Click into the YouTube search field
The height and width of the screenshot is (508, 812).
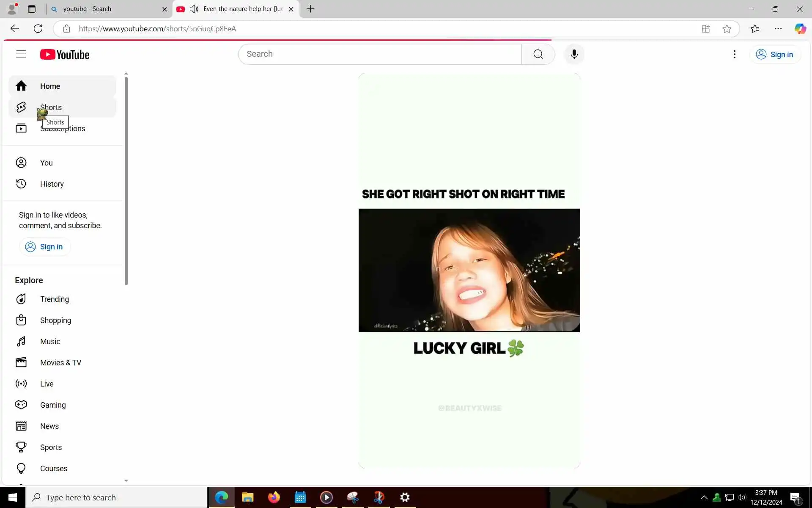[x=380, y=54]
